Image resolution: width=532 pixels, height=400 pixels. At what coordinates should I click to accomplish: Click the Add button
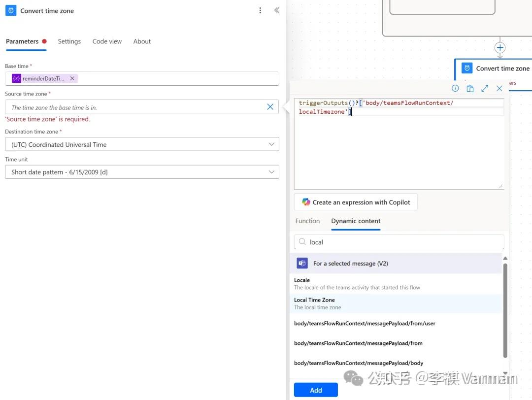pos(316,390)
